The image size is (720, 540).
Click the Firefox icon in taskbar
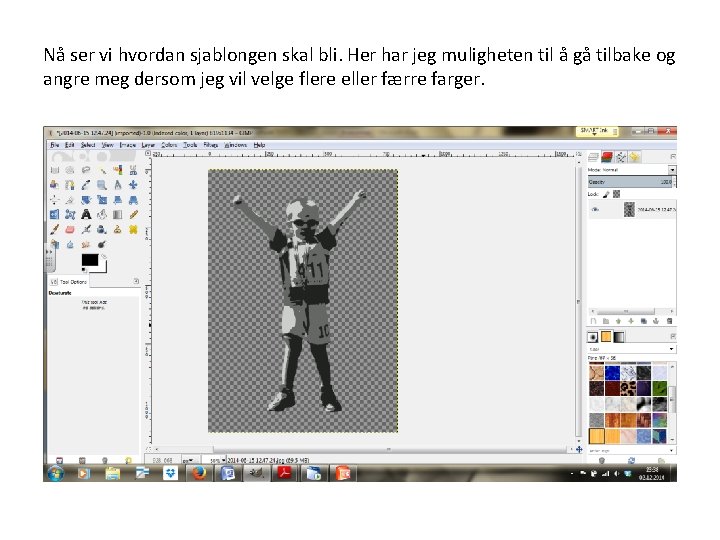pyautogui.click(x=199, y=472)
